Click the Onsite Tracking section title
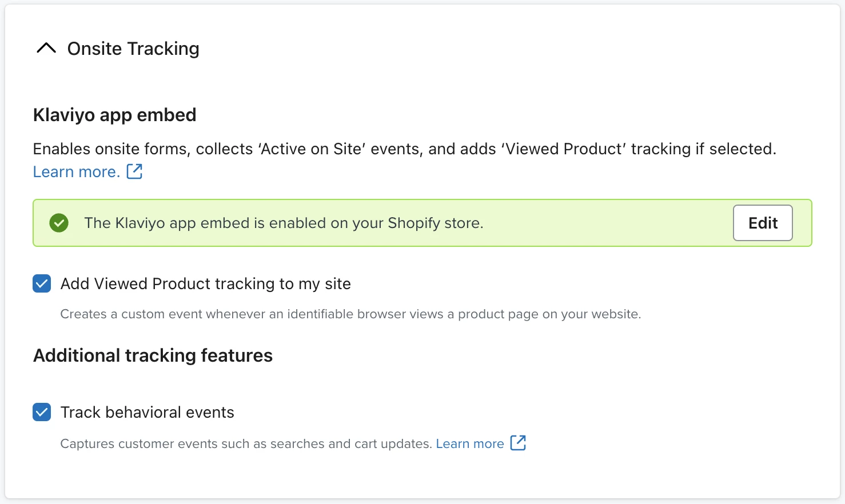845x504 pixels. click(x=133, y=49)
